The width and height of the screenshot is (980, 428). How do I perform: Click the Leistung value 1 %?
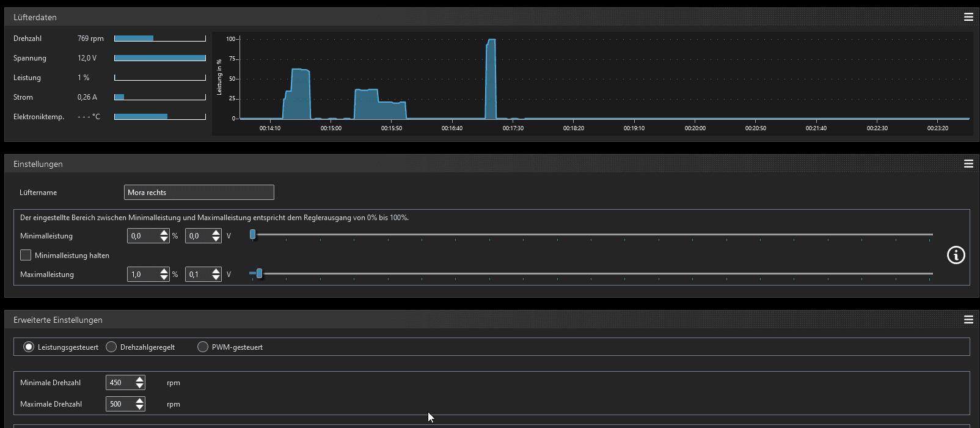tap(84, 78)
